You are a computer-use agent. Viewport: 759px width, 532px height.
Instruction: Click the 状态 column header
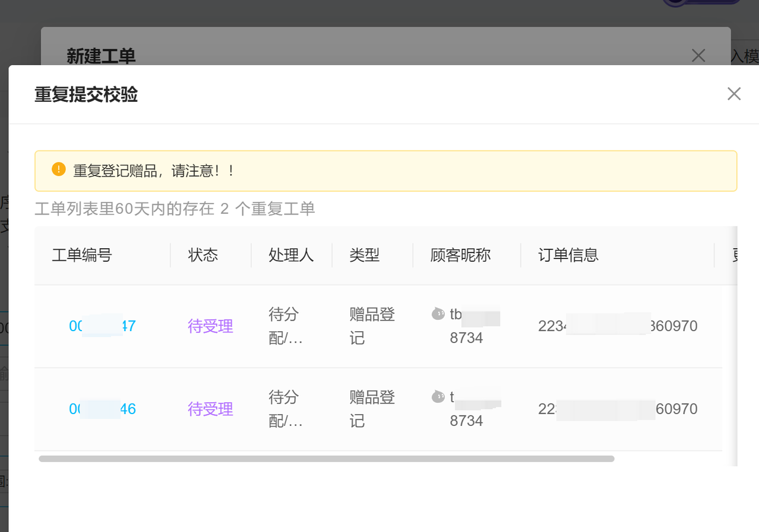point(203,255)
